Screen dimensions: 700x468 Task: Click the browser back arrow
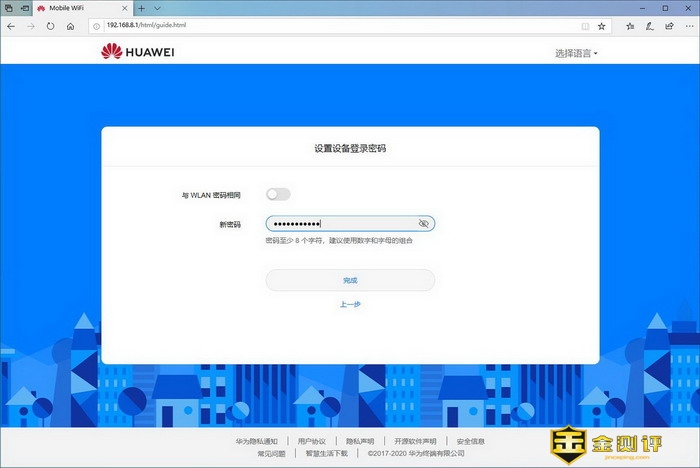pos(11,26)
